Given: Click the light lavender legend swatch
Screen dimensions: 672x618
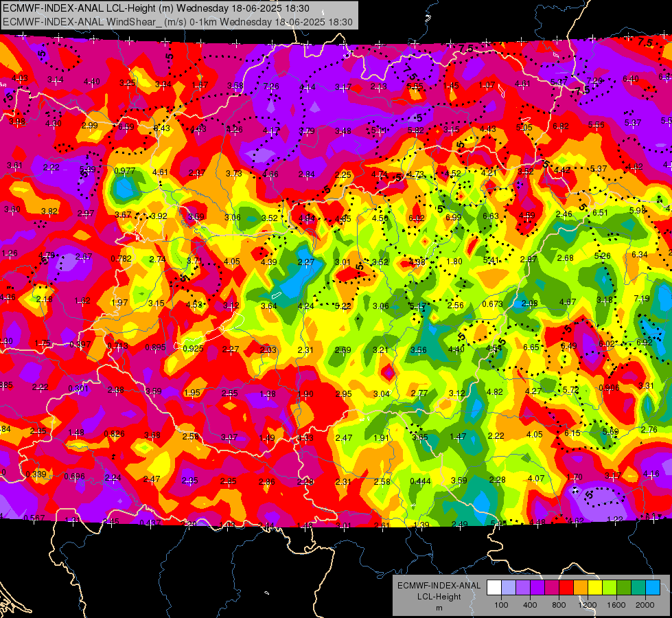Looking at the screenshot, I should point(509,588).
